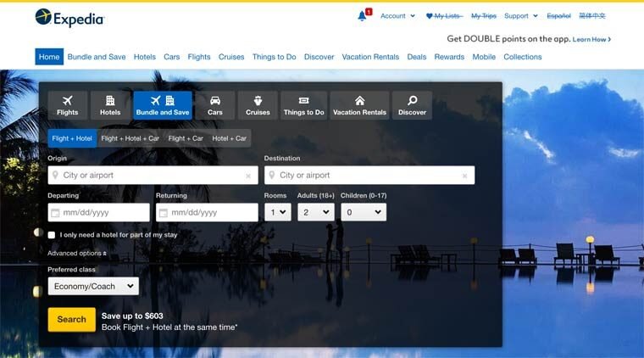
Task: Check 'I only need a hotel for part of my stay'
Action: (x=52, y=235)
